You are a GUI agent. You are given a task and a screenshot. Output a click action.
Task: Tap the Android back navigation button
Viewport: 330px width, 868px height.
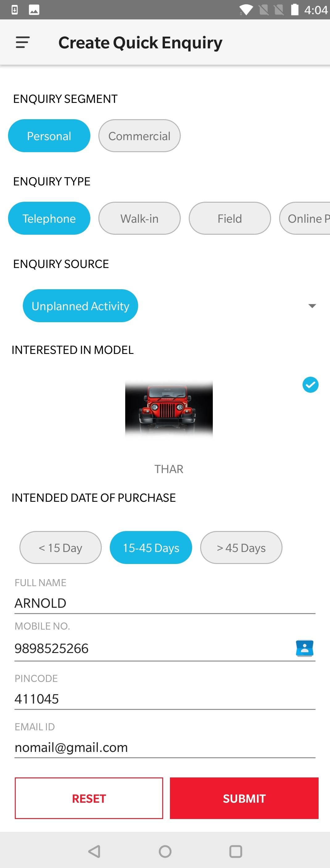tap(94, 851)
